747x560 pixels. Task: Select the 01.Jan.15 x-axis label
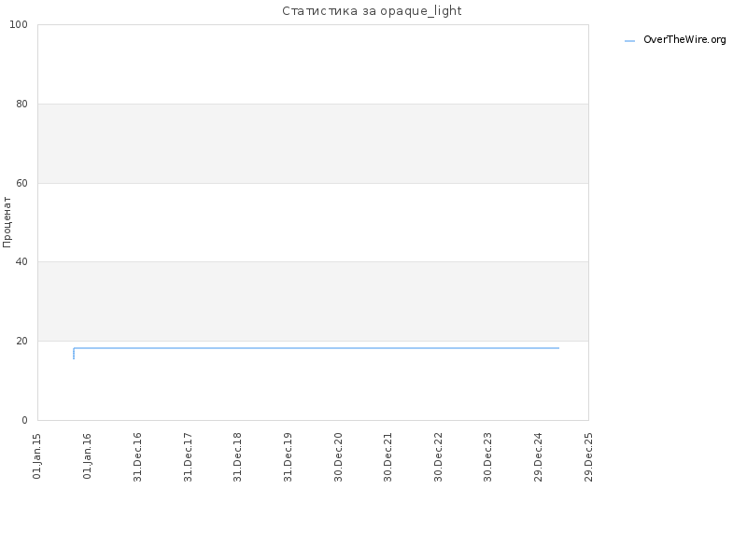[x=37, y=456]
